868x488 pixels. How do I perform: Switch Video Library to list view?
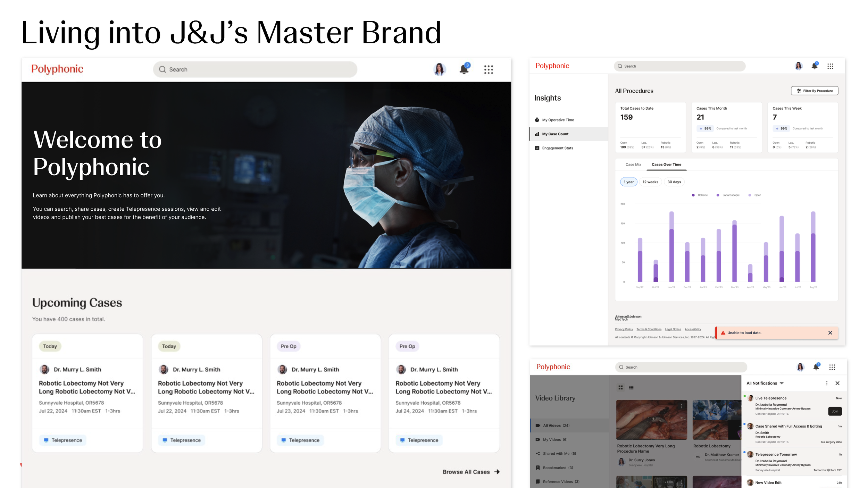(x=631, y=387)
